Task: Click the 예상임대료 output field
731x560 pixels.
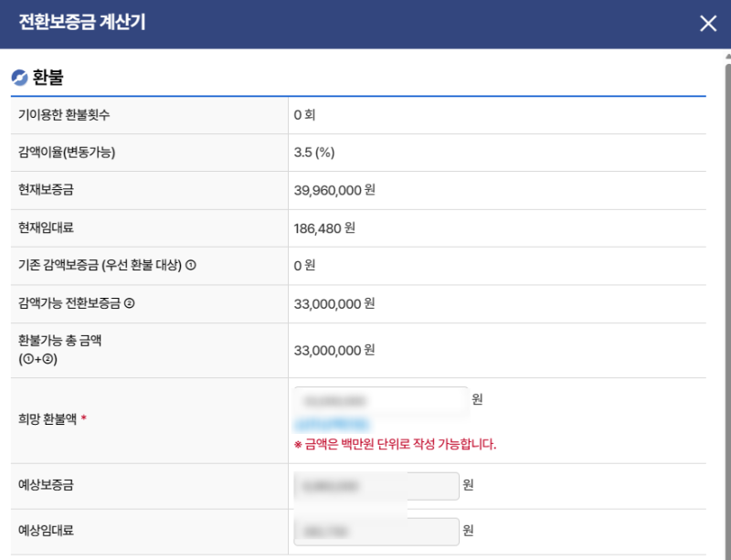Action: coord(376,531)
